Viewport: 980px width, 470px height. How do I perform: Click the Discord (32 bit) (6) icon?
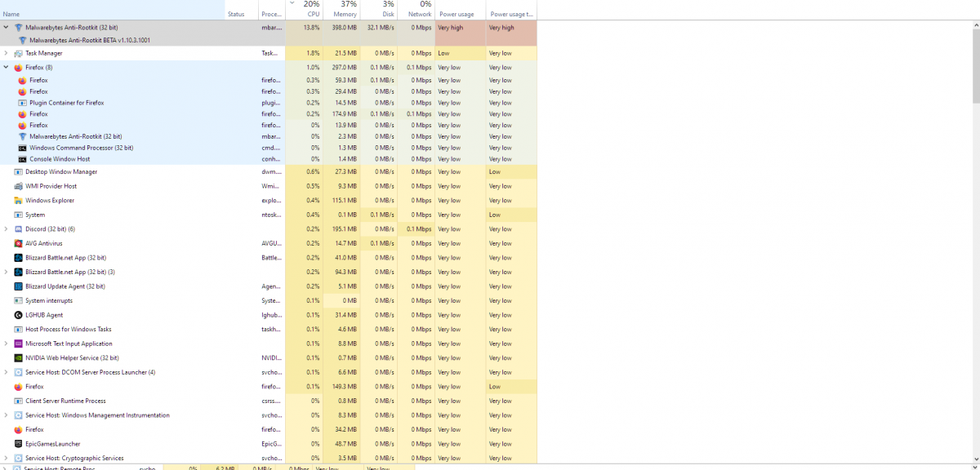coord(18,229)
